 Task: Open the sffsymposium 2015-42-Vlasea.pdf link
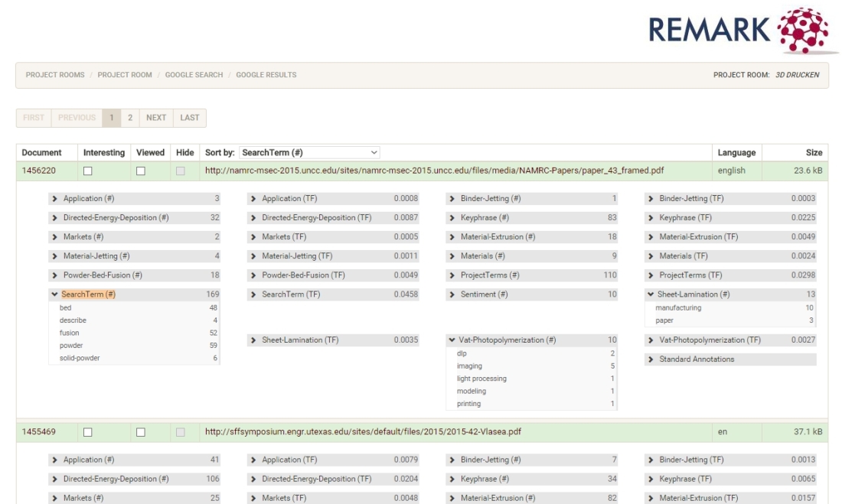pos(364,433)
